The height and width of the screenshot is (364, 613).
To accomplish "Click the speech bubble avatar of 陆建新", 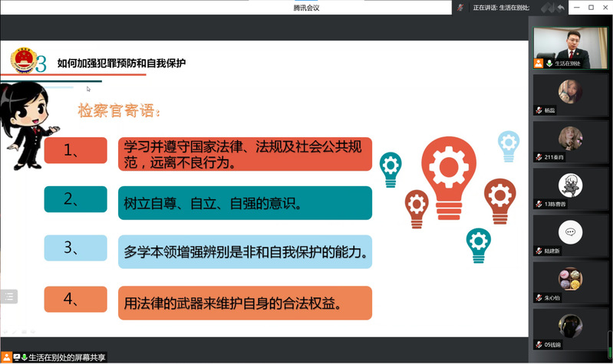I will pyautogui.click(x=569, y=231).
